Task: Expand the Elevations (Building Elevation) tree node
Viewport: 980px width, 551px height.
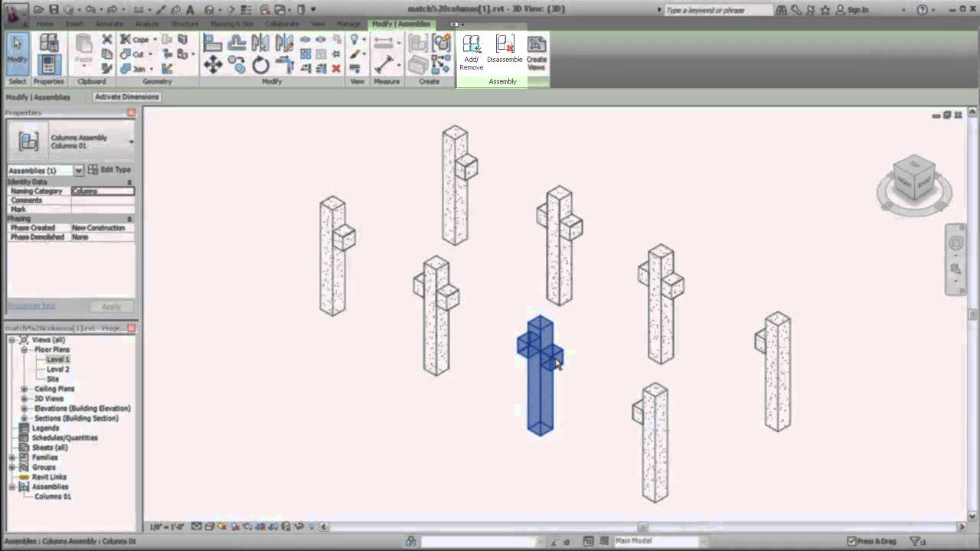Action: (x=24, y=408)
